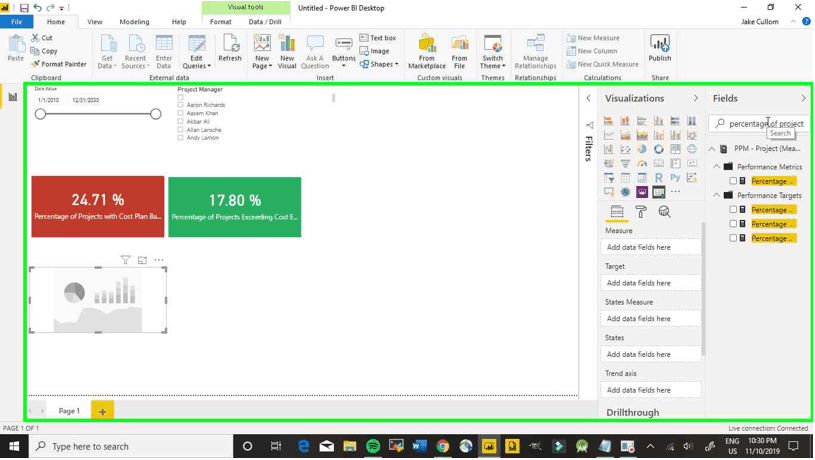Viewport: 815px width, 460px height.
Task: Pick the Treemap visualization icon
Action: pyautogui.click(x=675, y=149)
